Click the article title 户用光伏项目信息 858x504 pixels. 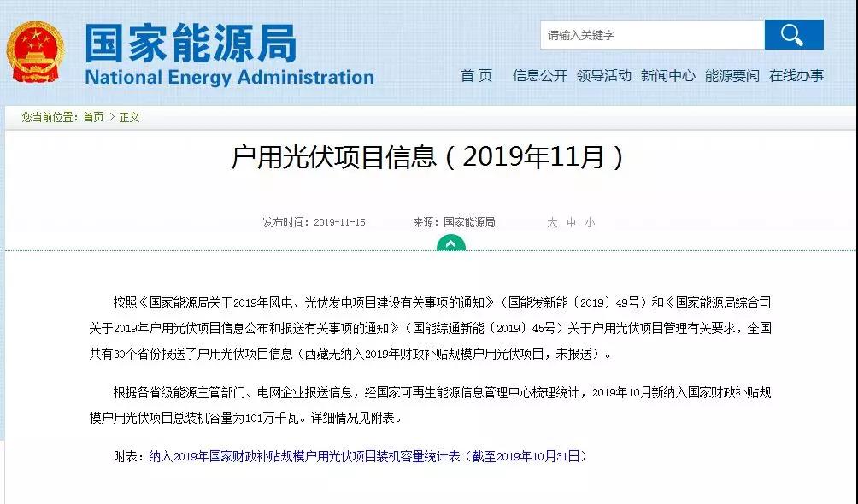coord(428,157)
